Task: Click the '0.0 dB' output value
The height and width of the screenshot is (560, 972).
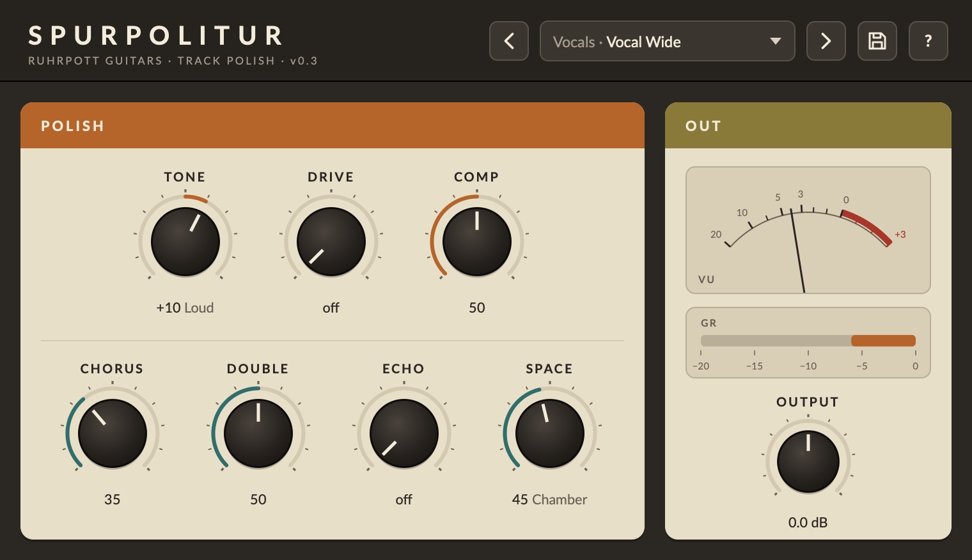Action: click(x=808, y=522)
